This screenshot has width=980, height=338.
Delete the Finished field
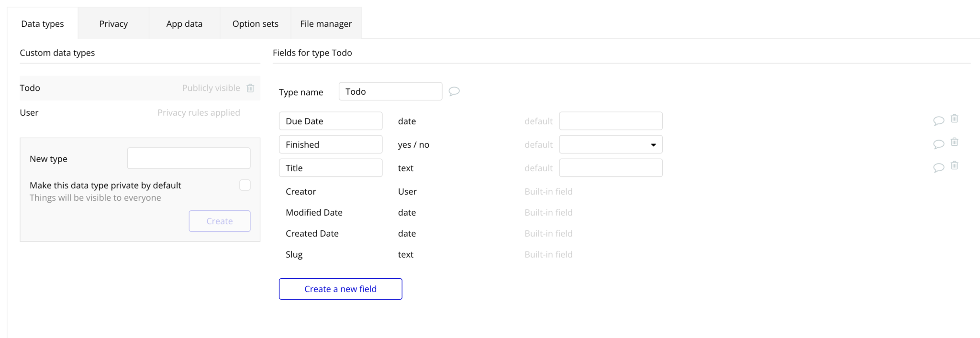(x=954, y=142)
